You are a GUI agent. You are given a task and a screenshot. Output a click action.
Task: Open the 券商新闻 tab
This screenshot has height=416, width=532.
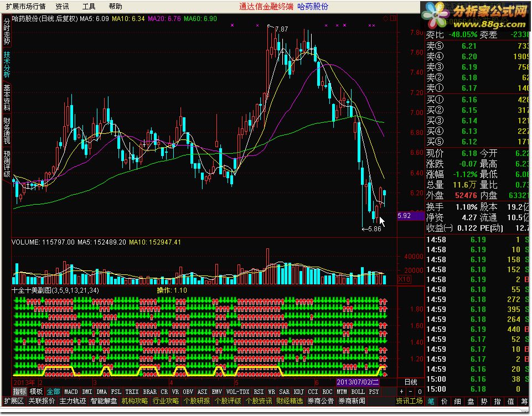point(352,401)
